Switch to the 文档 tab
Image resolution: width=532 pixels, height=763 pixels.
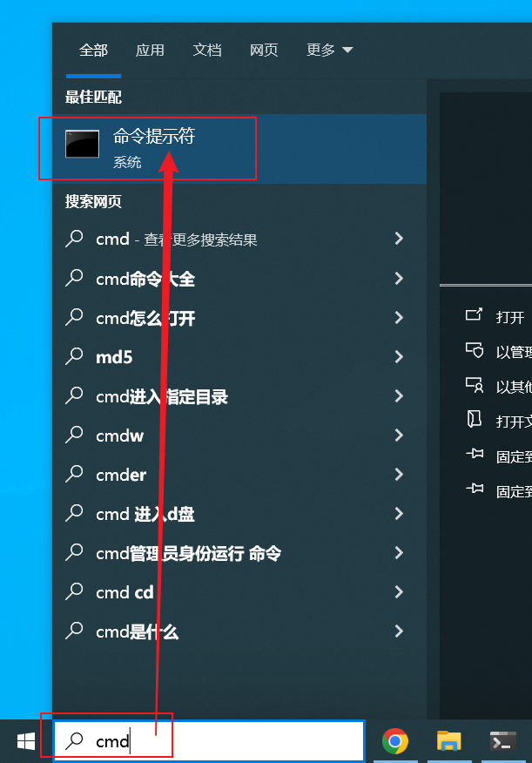207,50
